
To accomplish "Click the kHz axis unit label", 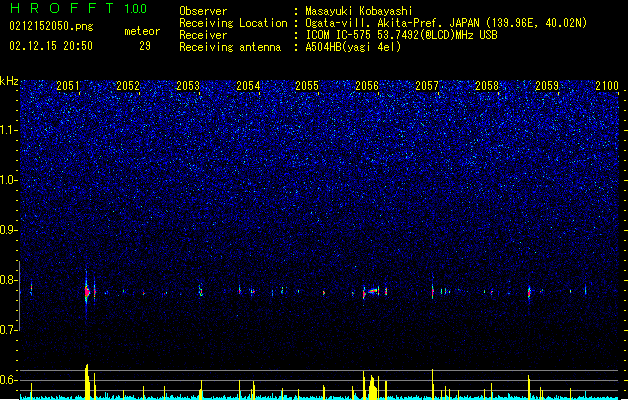I will pos(9,81).
